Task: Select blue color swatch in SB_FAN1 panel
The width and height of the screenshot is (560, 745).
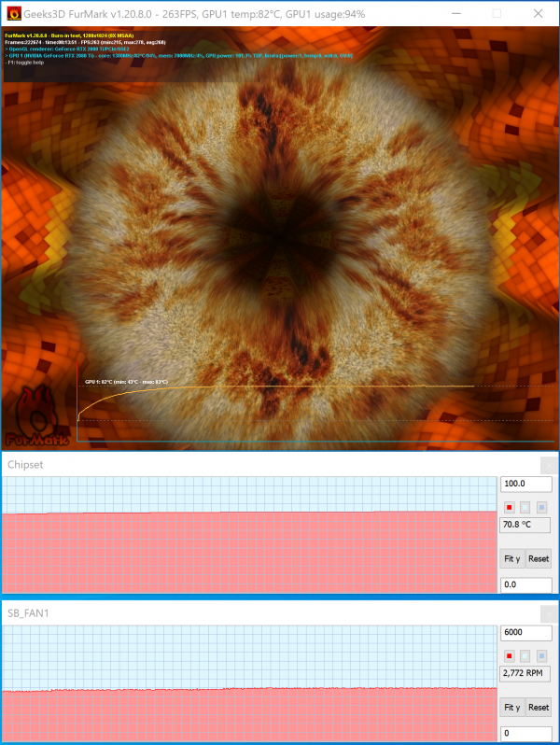Action: point(541,656)
